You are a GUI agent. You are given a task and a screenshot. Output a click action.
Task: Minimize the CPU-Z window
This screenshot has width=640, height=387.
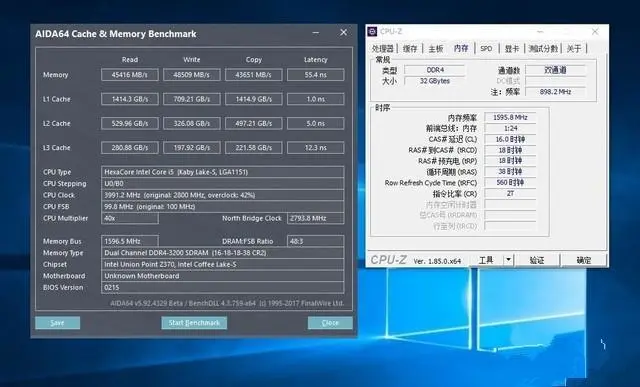click(540, 31)
